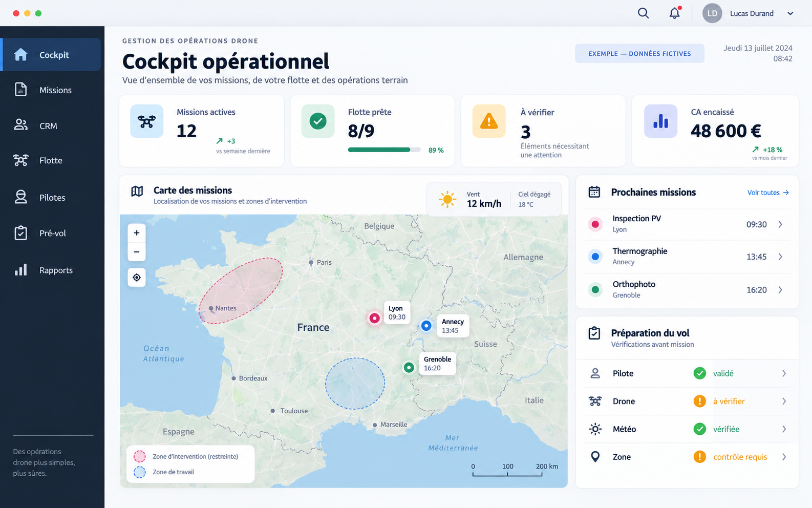Open notifications bell icon
This screenshot has width=812, height=508.
(675, 13)
